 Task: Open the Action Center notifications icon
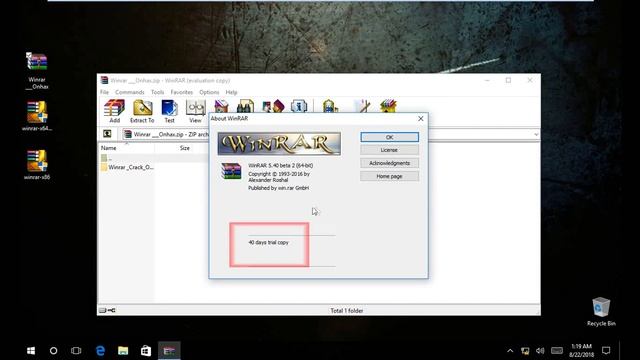[x=606, y=351]
